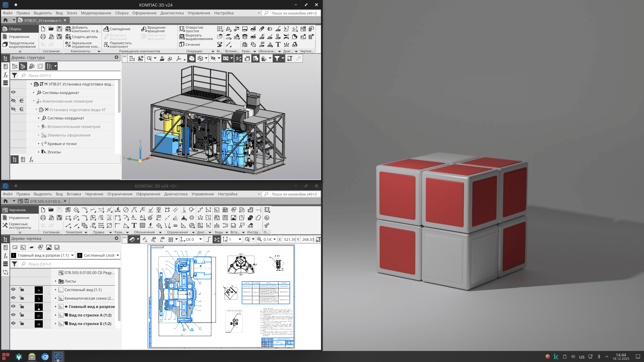The width and height of the screenshot is (644, 362).
Task: Click the filter funnel in the drawing tree
Action: [15, 264]
